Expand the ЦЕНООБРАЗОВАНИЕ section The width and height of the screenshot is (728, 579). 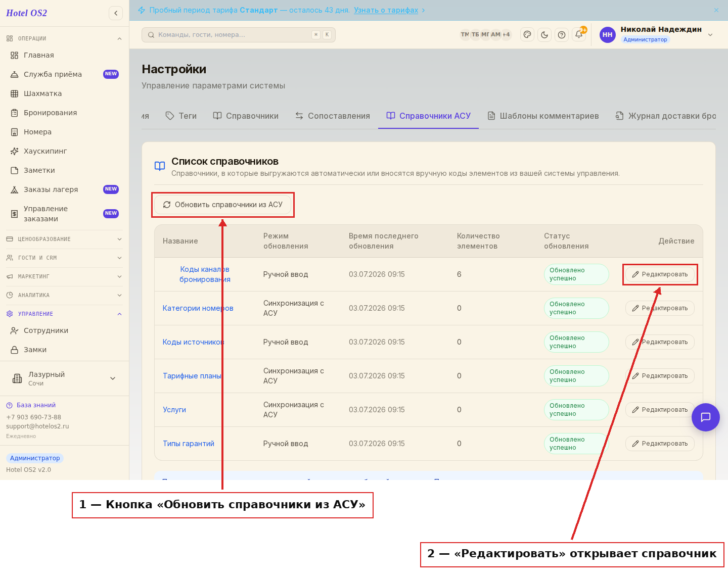tap(64, 239)
